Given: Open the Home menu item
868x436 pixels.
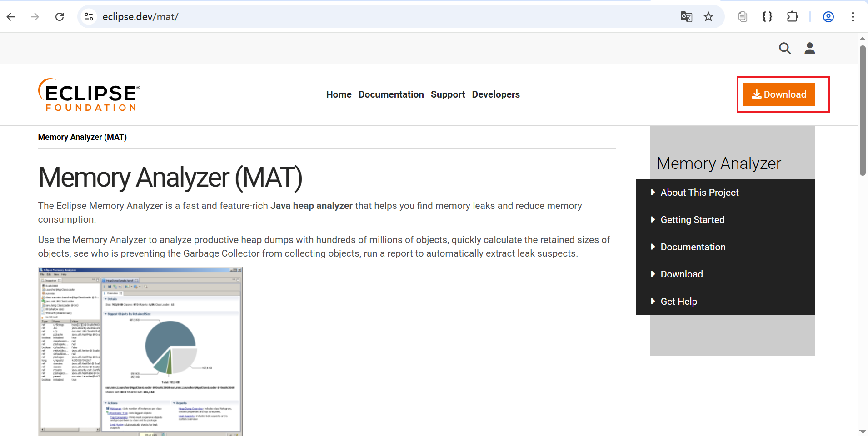Looking at the screenshot, I should 339,94.
